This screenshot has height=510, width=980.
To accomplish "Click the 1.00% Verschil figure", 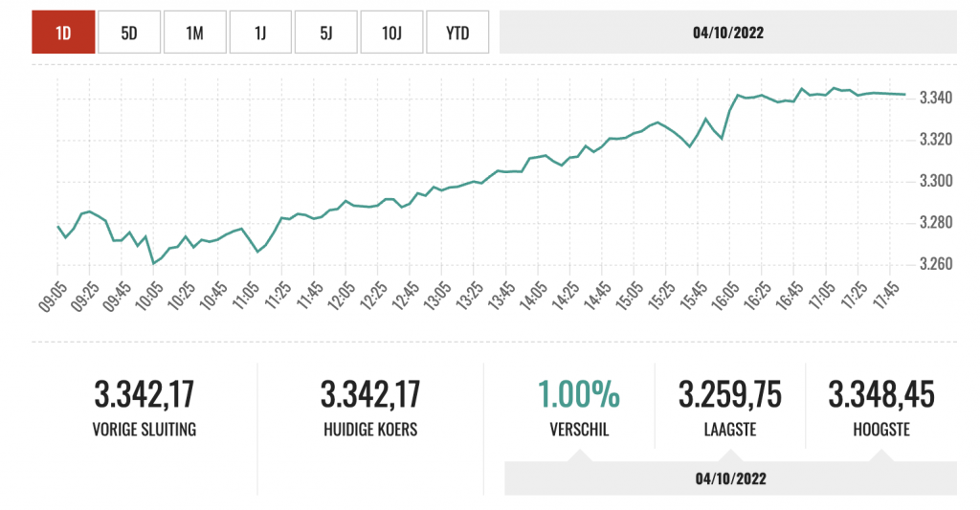I will [x=578, y=394].
